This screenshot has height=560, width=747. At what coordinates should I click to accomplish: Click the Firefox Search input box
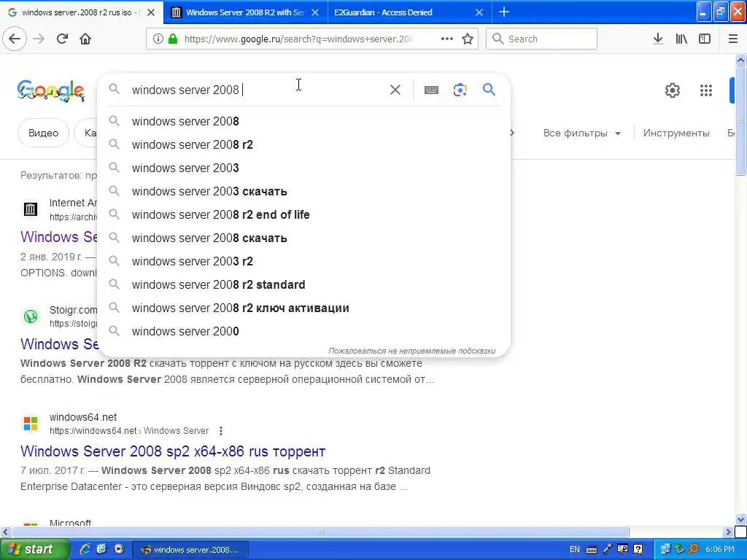point(541,39)
